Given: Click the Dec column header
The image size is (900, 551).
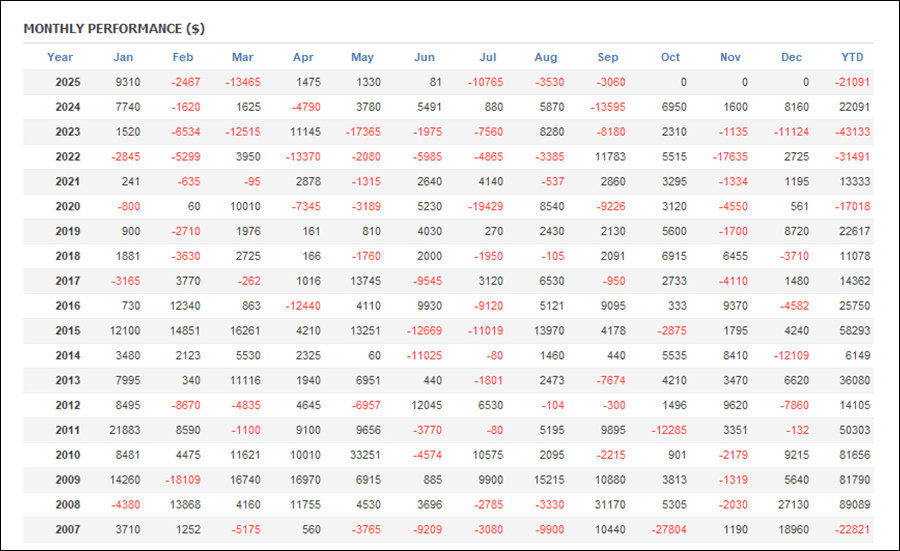Looking at the screenshot, I should pyautogui.click(x=791, y=57).
